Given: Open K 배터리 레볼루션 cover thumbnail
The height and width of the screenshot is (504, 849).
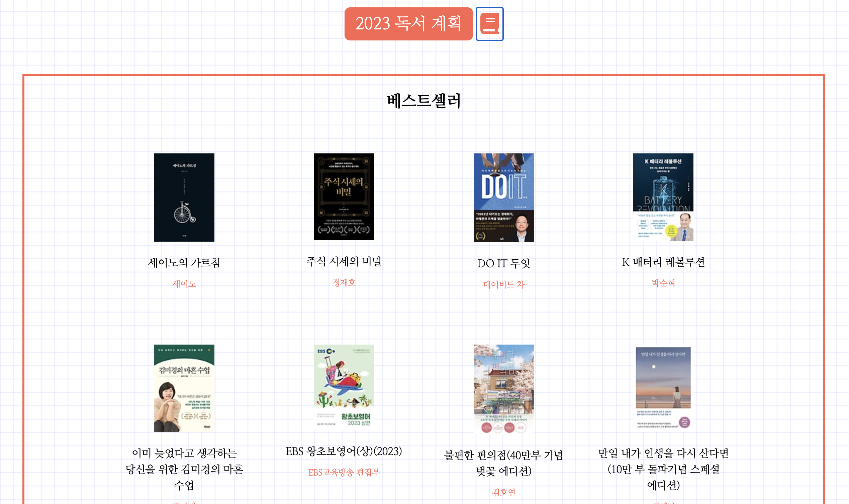Looking at the screenshot, I should (x=663, y=197).
